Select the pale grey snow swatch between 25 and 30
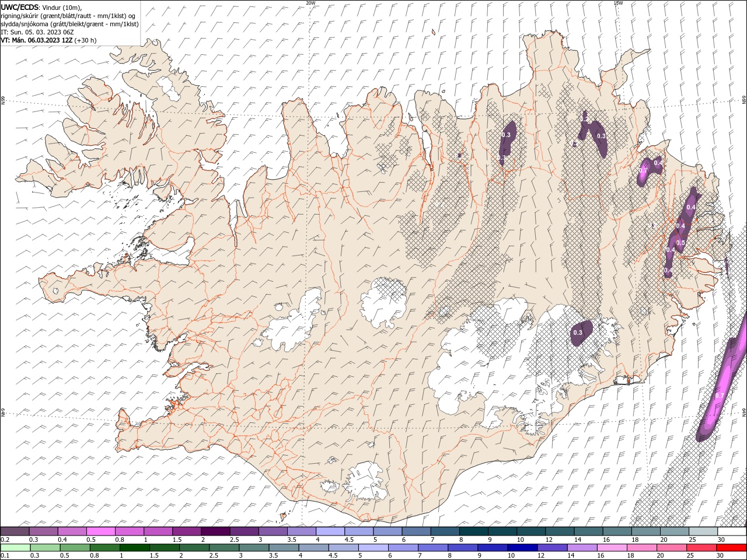This screenshot has height=560, width=747. (703, 531)
